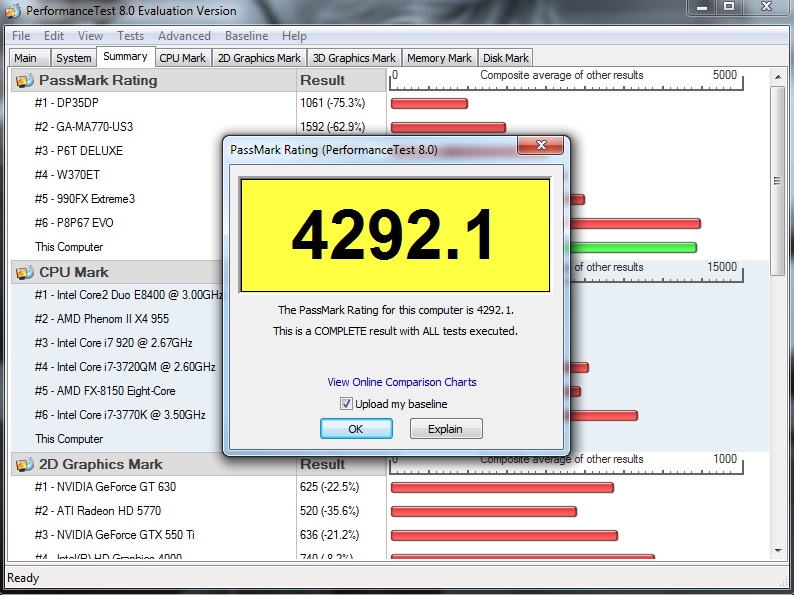This screenshot has width=794, height=595.
Task: Open the File menu
Action: [x=21, y=36]
